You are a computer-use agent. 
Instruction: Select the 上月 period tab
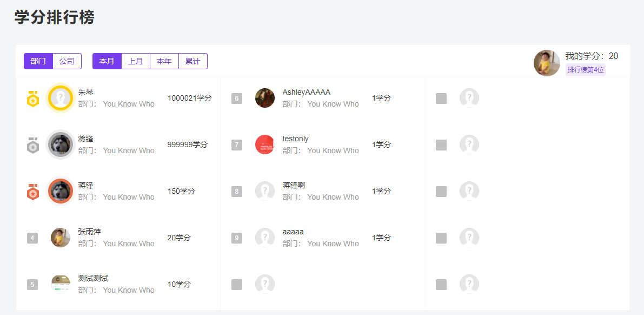[x=136, y=61]
